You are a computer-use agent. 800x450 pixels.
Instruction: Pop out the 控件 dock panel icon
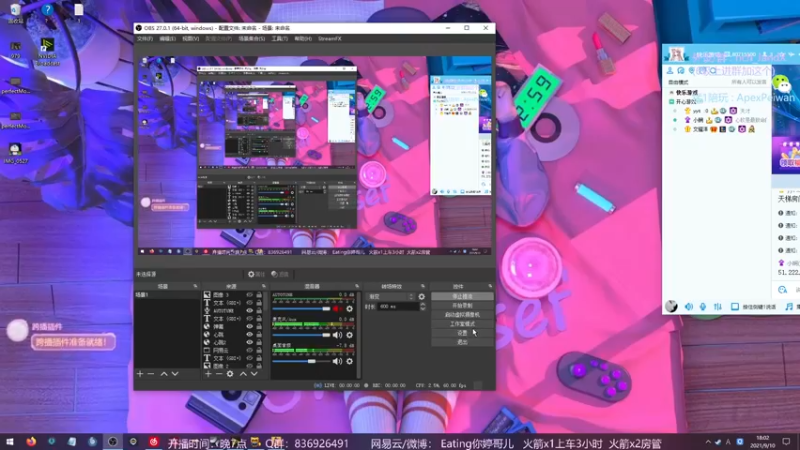pos(490,286)
